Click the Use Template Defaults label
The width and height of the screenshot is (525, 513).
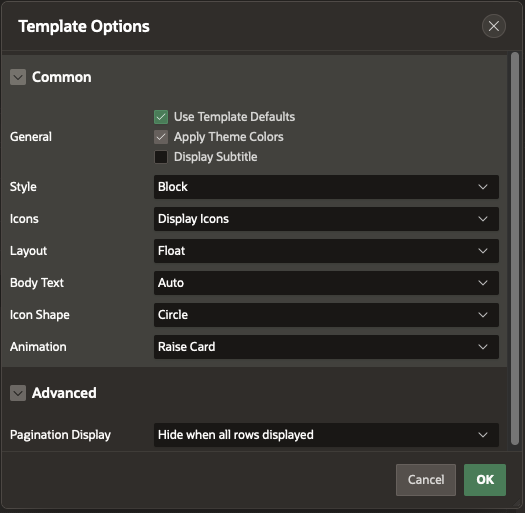click(x=234, y=117)
